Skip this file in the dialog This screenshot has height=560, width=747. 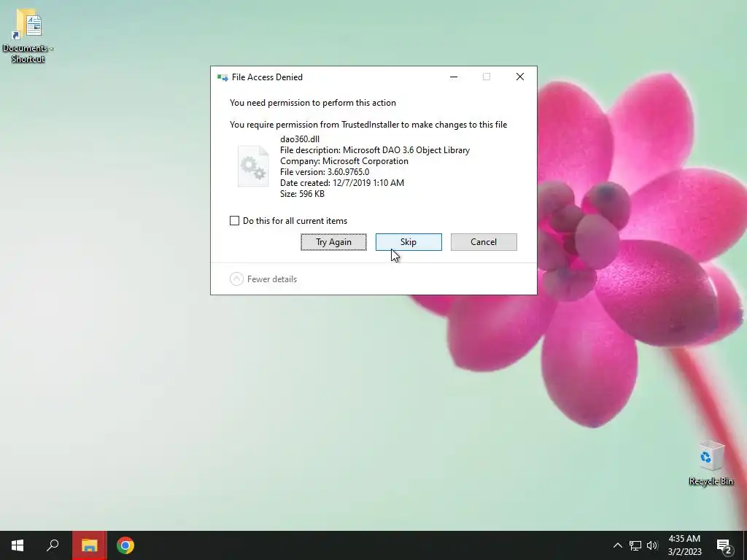coord(409,242)
